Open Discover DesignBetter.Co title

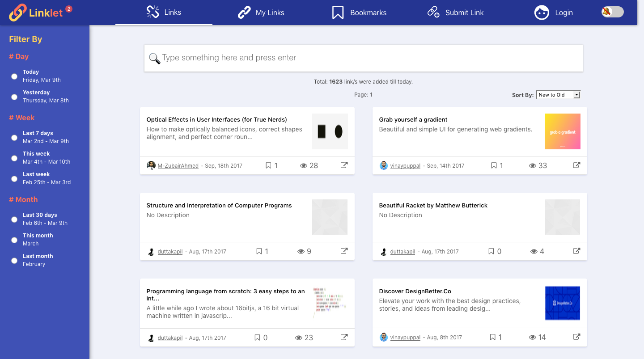(x=415, y=291)
